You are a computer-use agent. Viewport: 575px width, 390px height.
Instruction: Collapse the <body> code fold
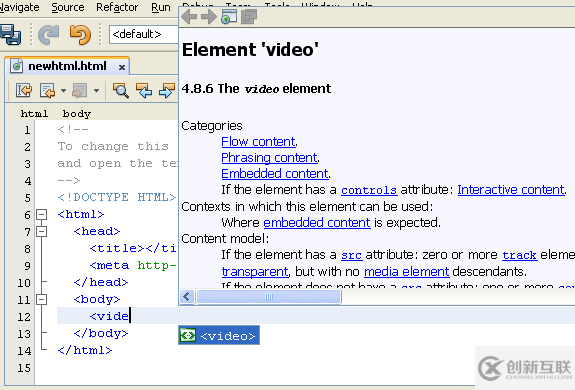tap(42, 300)
